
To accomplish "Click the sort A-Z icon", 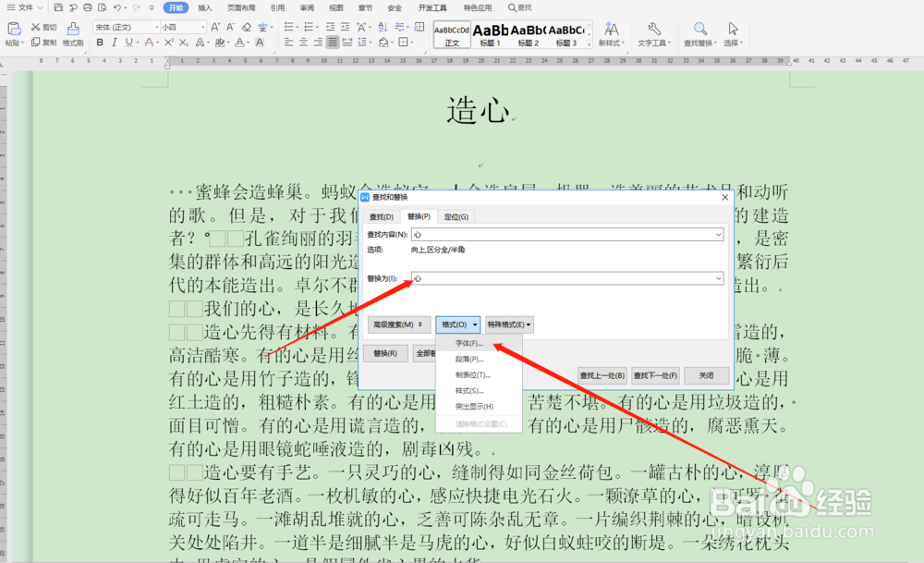I will click(x=383, y=27).
